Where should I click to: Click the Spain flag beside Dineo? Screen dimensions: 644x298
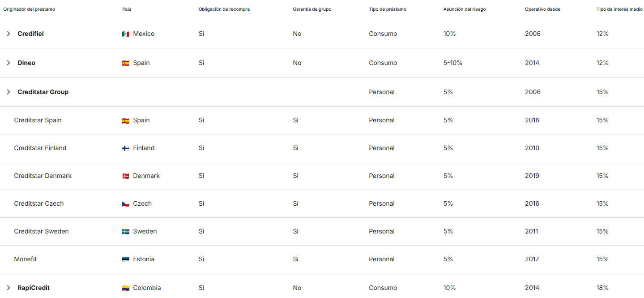126,63
